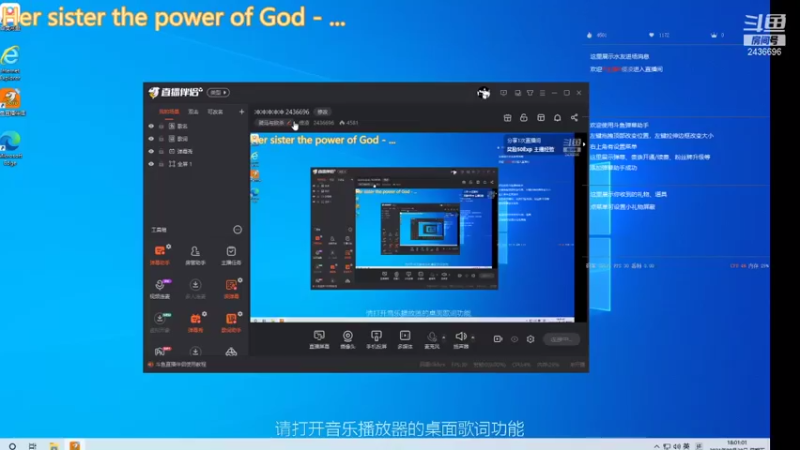
Task: Open the streamer tasks clipboard tool
Action: coord(231,255)
